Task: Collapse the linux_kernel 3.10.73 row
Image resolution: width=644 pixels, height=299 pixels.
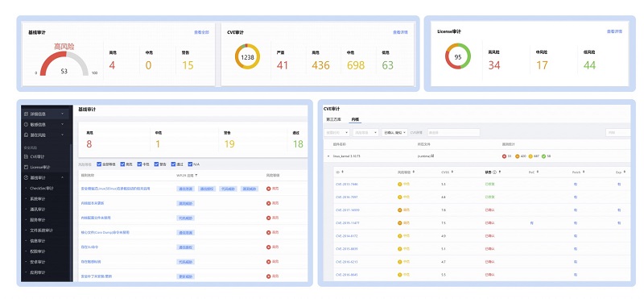Action: [328, 156]
